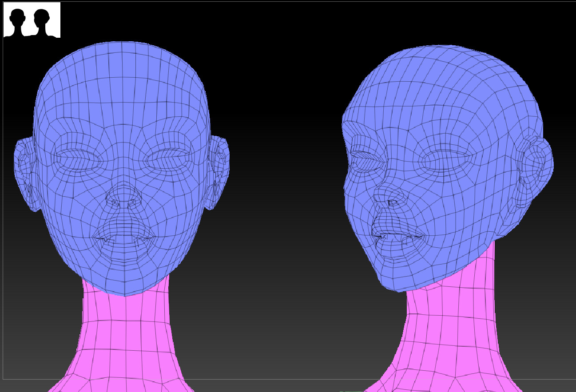Click the silhouette thumbnail preview

(32, 20)
